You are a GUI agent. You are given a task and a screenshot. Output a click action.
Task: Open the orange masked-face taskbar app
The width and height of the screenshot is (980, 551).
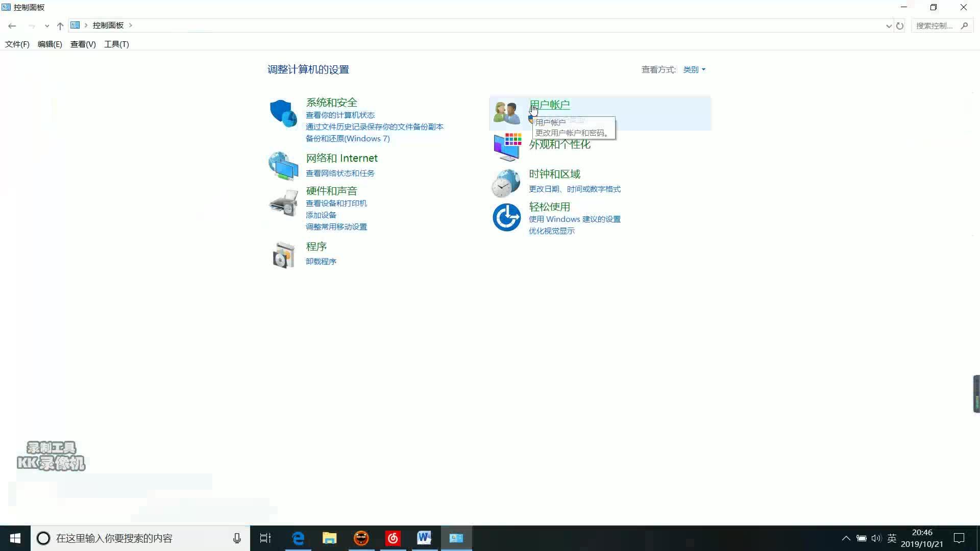361,538
